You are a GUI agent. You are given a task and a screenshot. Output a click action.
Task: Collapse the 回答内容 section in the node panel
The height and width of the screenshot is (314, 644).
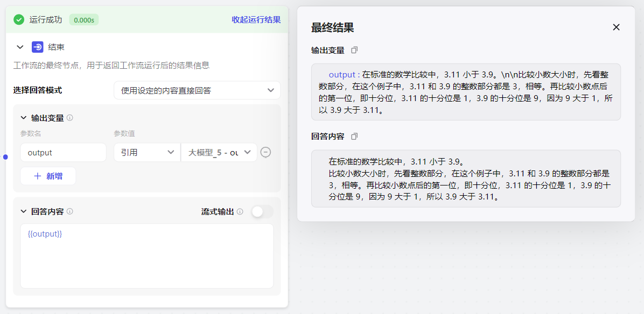coord(23,211)
